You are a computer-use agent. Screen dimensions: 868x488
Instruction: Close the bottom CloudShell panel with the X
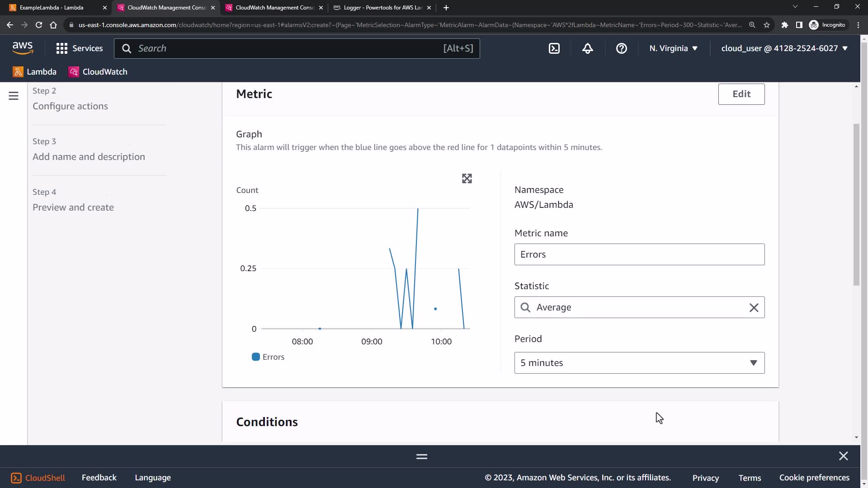click(843, 456)
